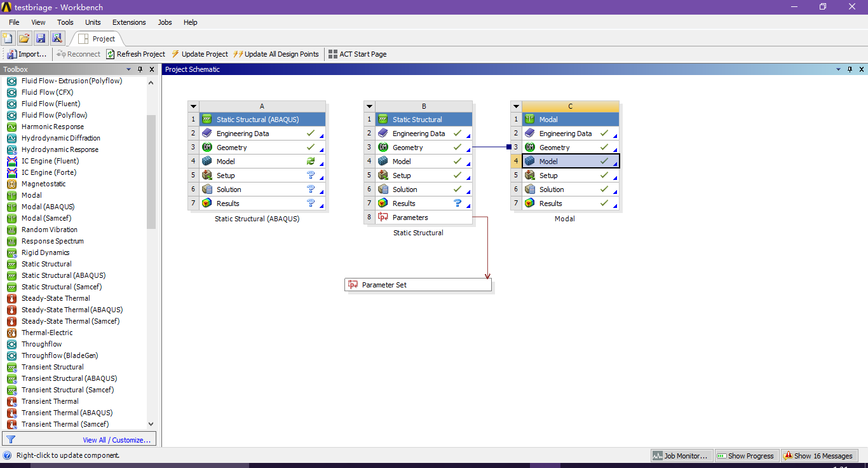
Task: Select Setup cell in system C Modal
Action: [x=571, y=175]
